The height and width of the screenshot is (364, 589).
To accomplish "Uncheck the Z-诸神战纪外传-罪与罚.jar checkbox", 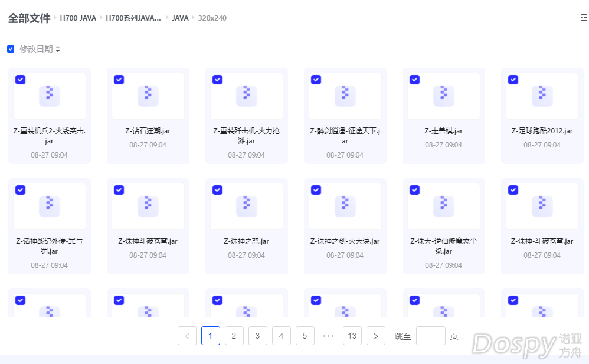I will point(20,190).
